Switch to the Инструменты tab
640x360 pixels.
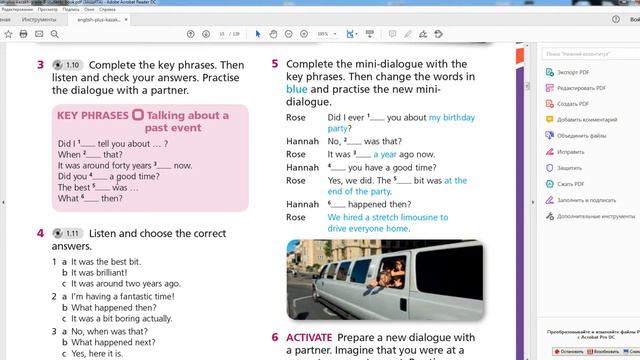tap(39, 20)
